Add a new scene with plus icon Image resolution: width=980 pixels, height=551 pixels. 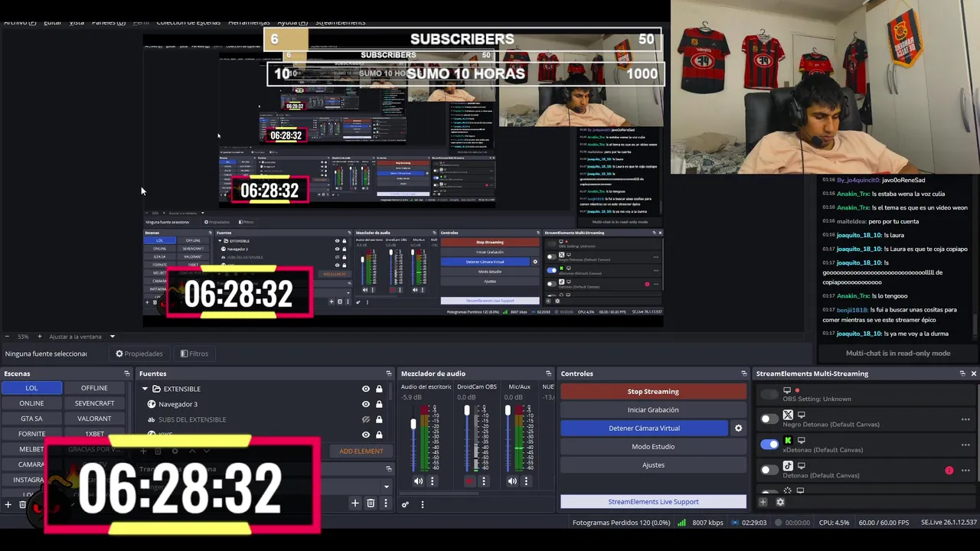[x=8, y=504]
